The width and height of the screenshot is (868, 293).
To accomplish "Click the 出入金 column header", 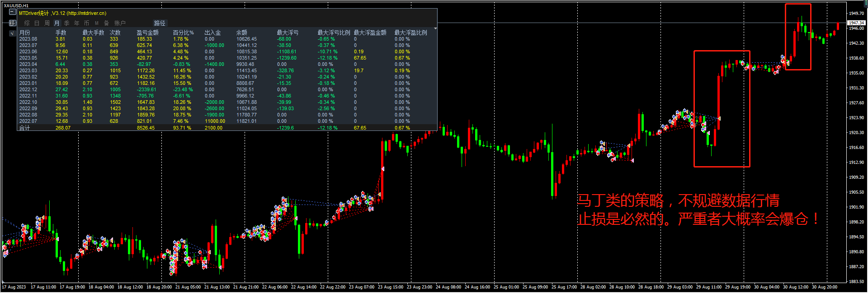I will (212, 33).
